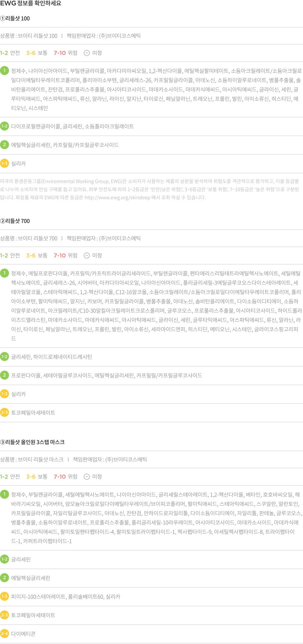Open the ewg.org/skindeep link
Viewport: 303px width, 644px height.
(x=117, y=197)
